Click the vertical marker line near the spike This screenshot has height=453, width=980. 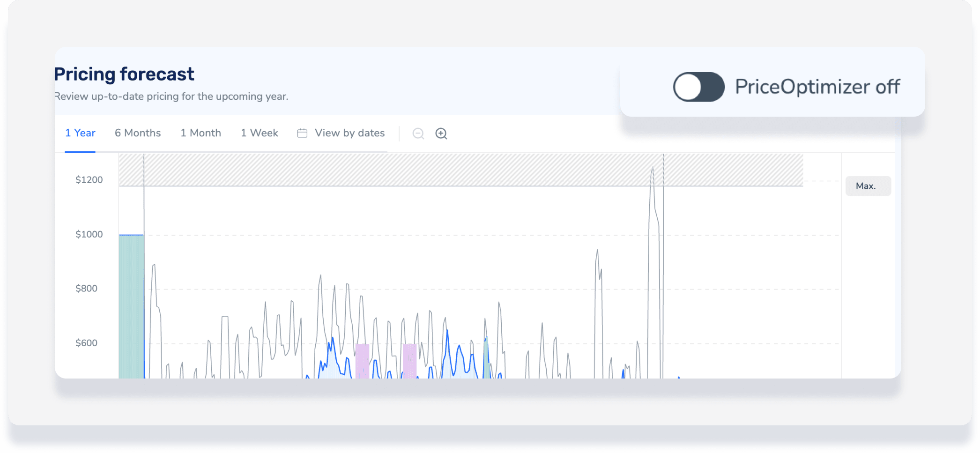pyautogui.click(x=663, y=266)
